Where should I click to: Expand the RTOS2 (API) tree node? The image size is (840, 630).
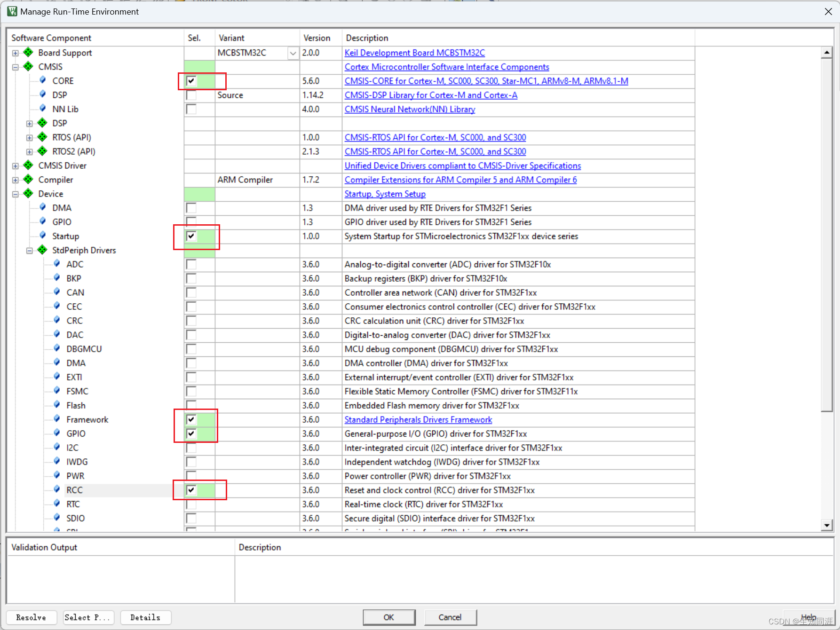click(x=29, y=151)
